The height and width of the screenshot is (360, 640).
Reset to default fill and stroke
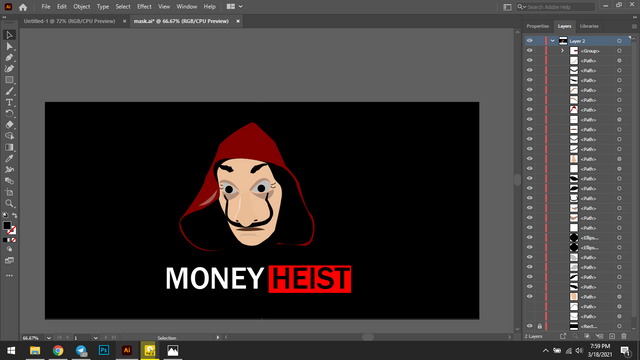pyautogui.click(x=5, y=215)
